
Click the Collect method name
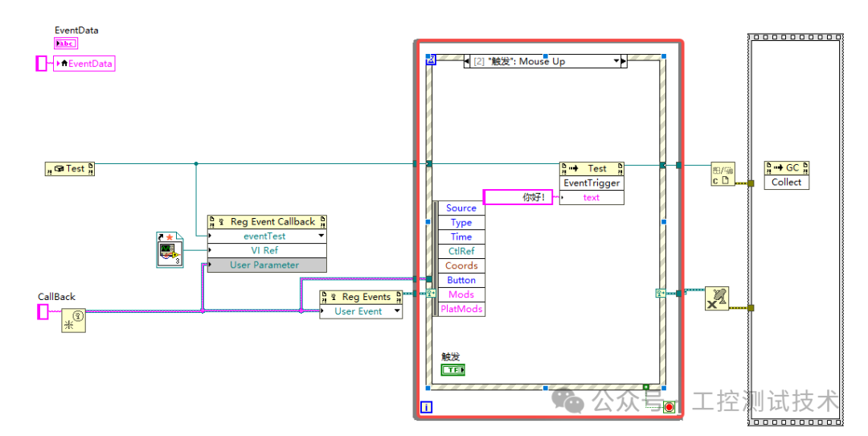coord(787,183)
